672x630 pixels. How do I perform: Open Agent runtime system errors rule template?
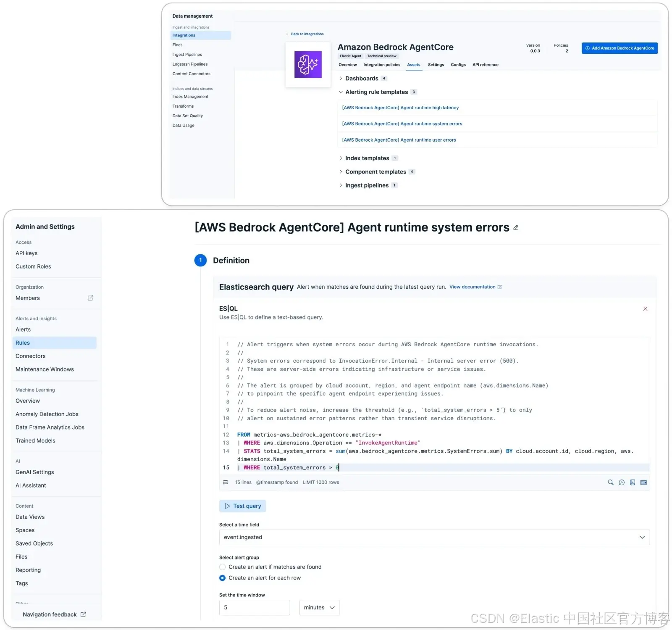[x=402, y=124]
